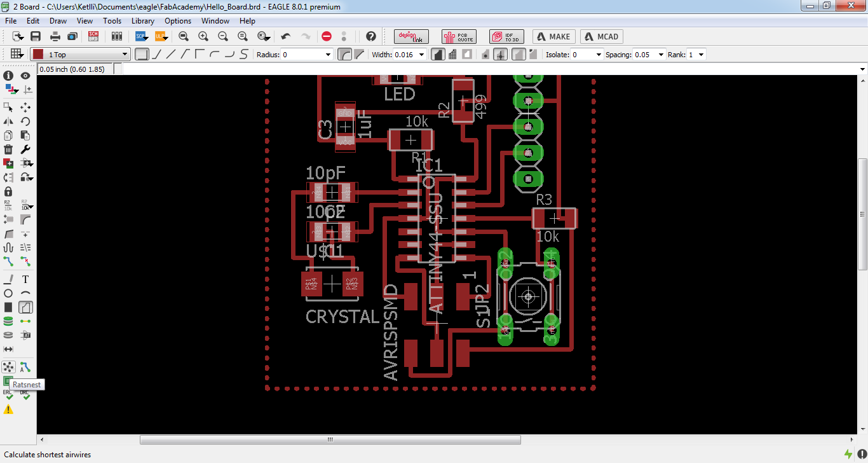
Task: Choose the S-curve freehand wire bend style
Action: coord(244,55)
